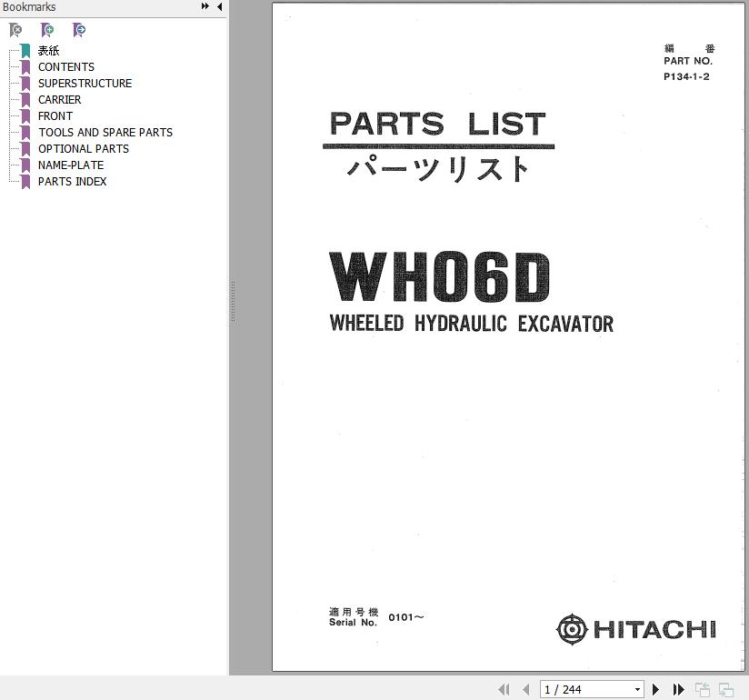Jump to the SUPERSTRUCTURE bookmark
The image size is (749, 700).
(85, 83)
